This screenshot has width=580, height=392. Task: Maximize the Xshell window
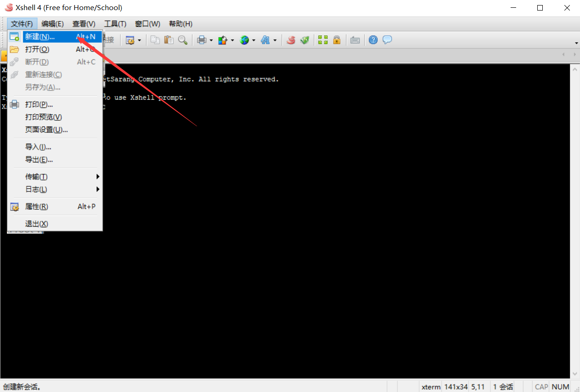(540, 8)
